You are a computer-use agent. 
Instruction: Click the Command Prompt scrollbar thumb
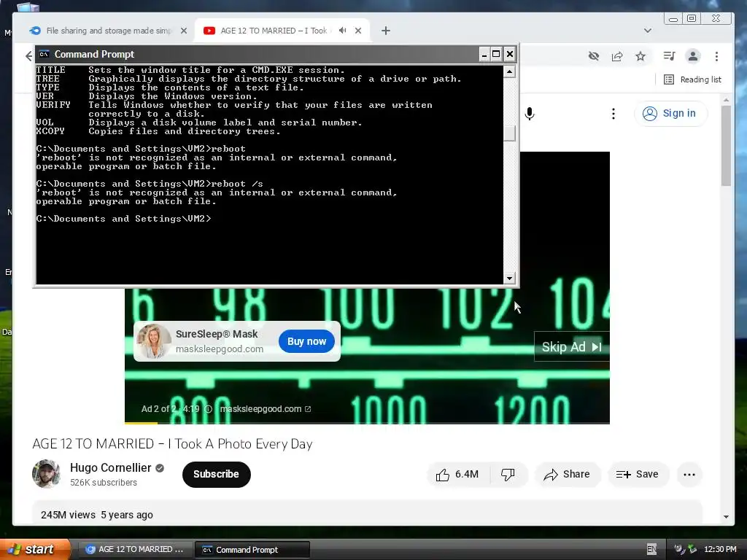click(510, 133)
